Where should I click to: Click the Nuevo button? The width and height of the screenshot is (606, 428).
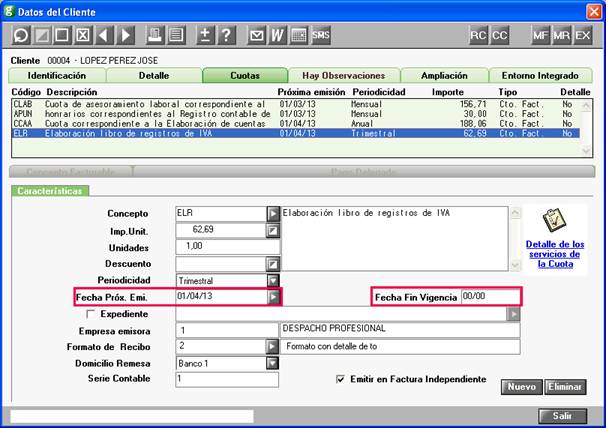pyautogui.click(x=521, y=387)
